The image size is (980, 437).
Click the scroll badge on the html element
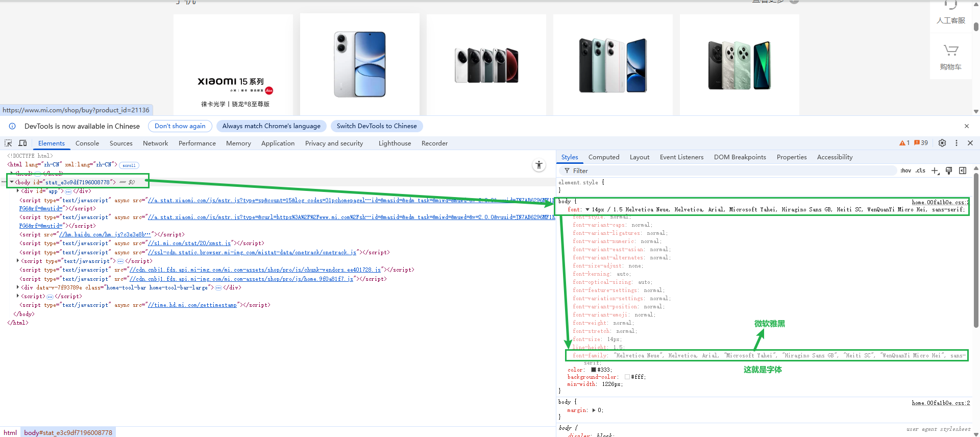(x=129, y=165)
